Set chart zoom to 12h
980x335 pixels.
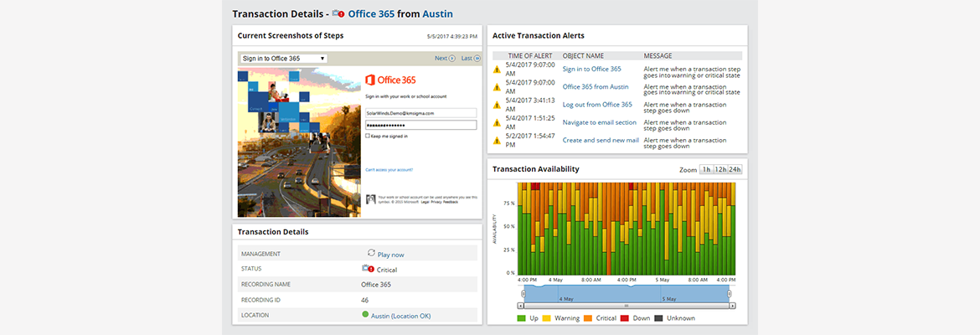coord(720,169)
